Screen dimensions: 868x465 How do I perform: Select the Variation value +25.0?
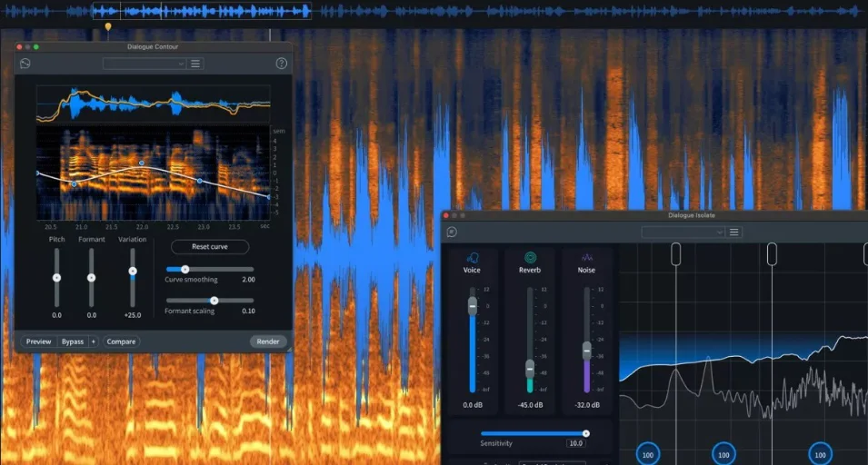click(x=133, y=315)
